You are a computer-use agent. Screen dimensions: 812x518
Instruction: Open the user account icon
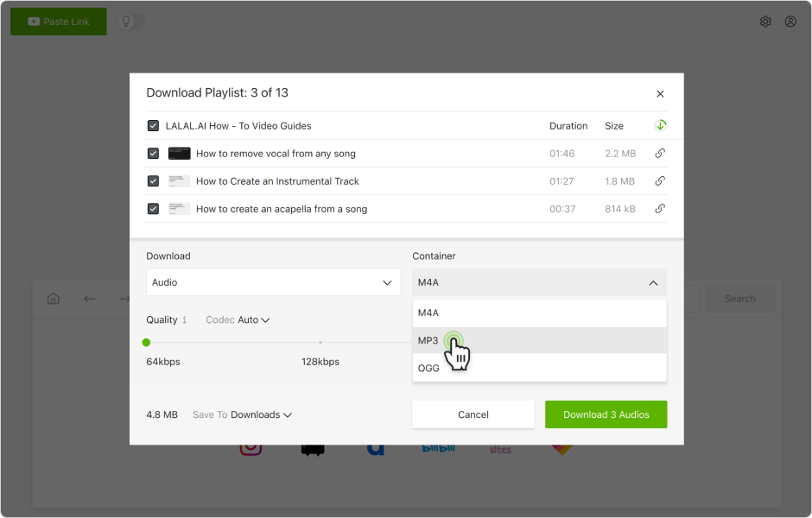(790, 22)
